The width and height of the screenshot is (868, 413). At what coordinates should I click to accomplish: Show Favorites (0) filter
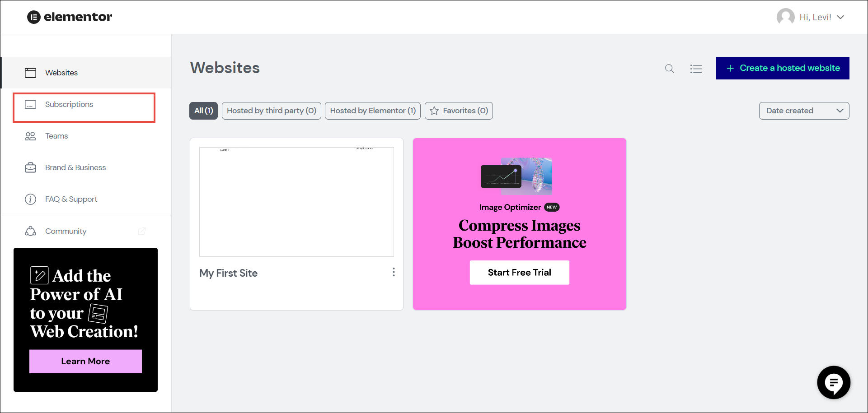tap(459, 111)
